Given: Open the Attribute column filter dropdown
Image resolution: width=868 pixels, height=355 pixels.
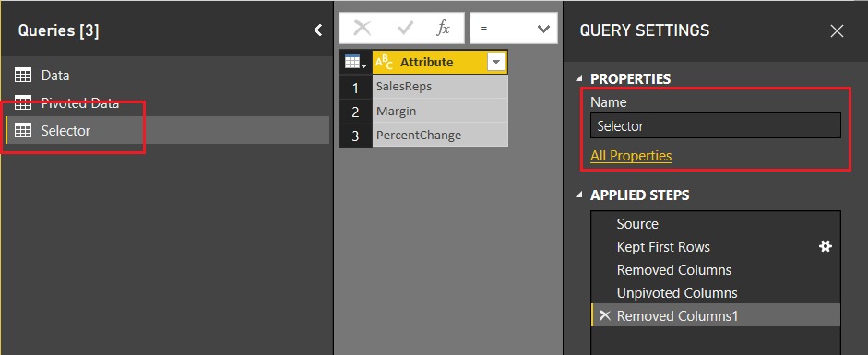Looking at the screenshot, I should click(x=496, y=63).
